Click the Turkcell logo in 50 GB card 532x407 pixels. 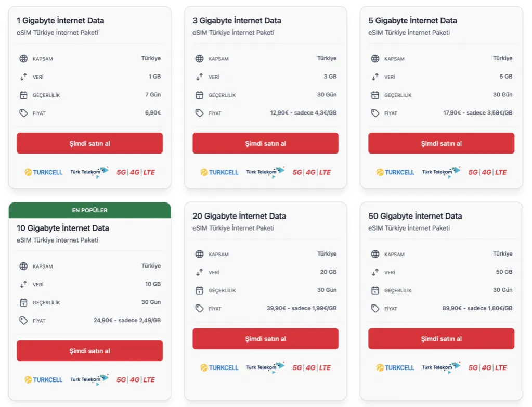pyautogui.click(x=395, y=367)
